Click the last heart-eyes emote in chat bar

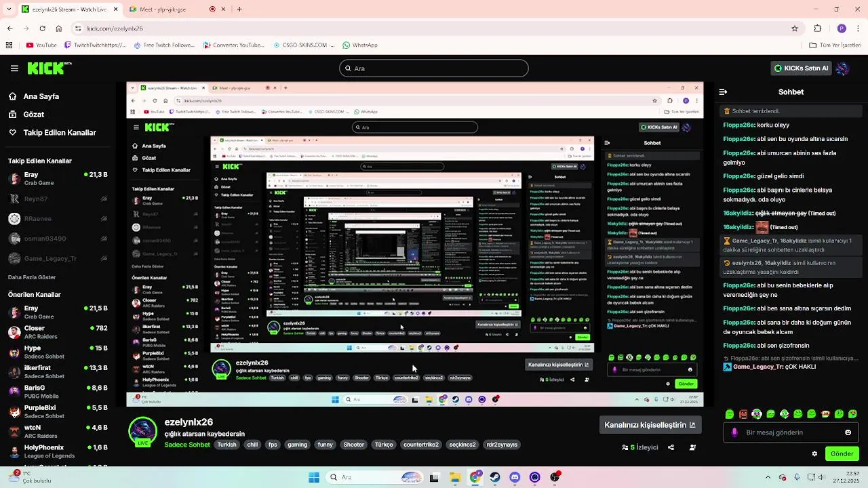coord(852,413)
